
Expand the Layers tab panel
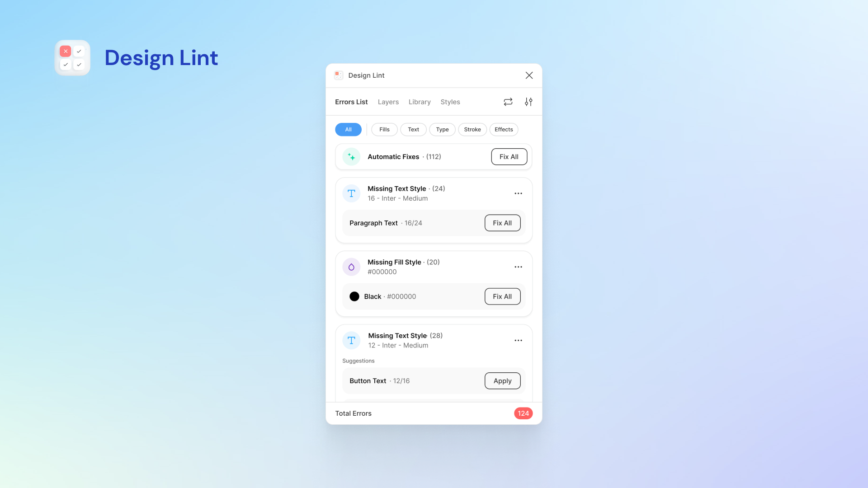tap(388, 101)
